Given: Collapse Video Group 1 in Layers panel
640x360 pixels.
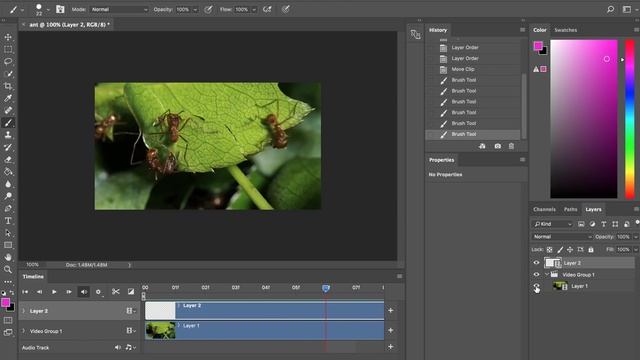Looking at the screenshot, I should 547,275.
